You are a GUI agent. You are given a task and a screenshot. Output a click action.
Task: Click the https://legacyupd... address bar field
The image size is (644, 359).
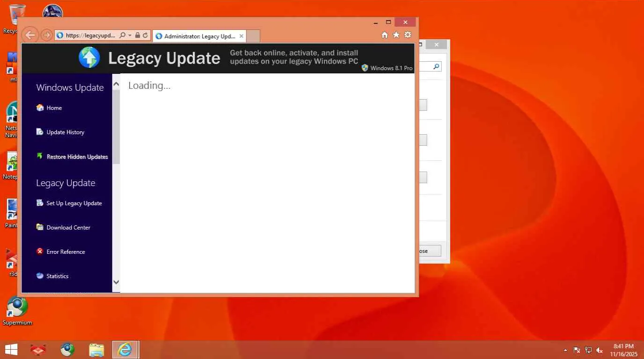[x=90, y=35]
